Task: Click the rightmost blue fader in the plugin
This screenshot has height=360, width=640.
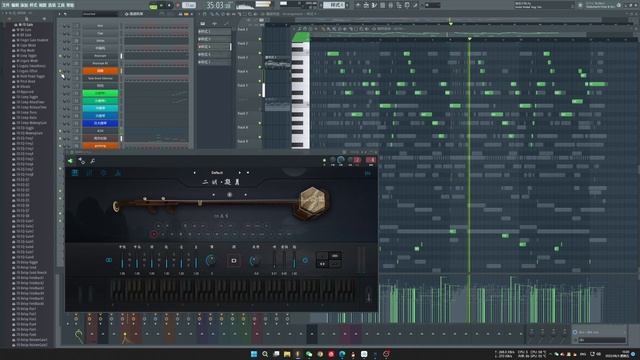Action: coord(294,261)
